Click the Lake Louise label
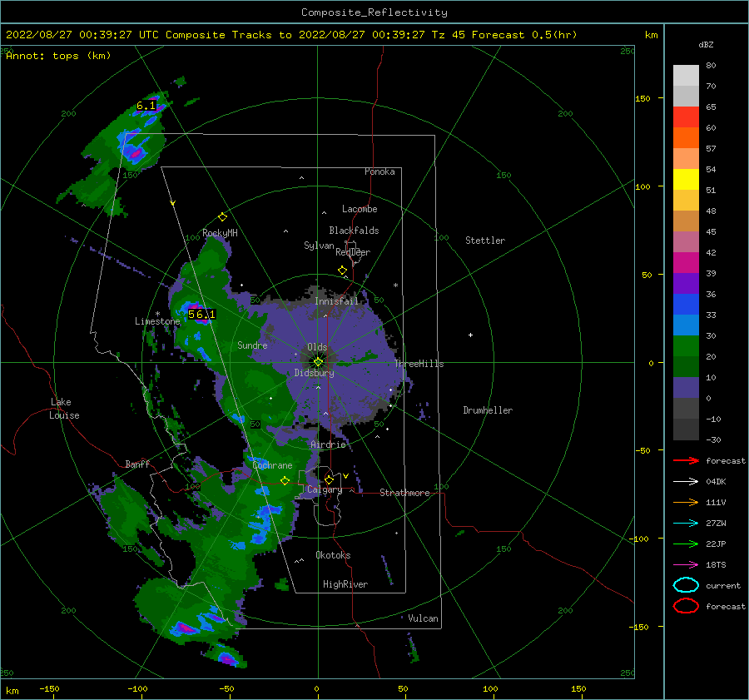Viewport: 749px width, 700px height. click(64, 409)
